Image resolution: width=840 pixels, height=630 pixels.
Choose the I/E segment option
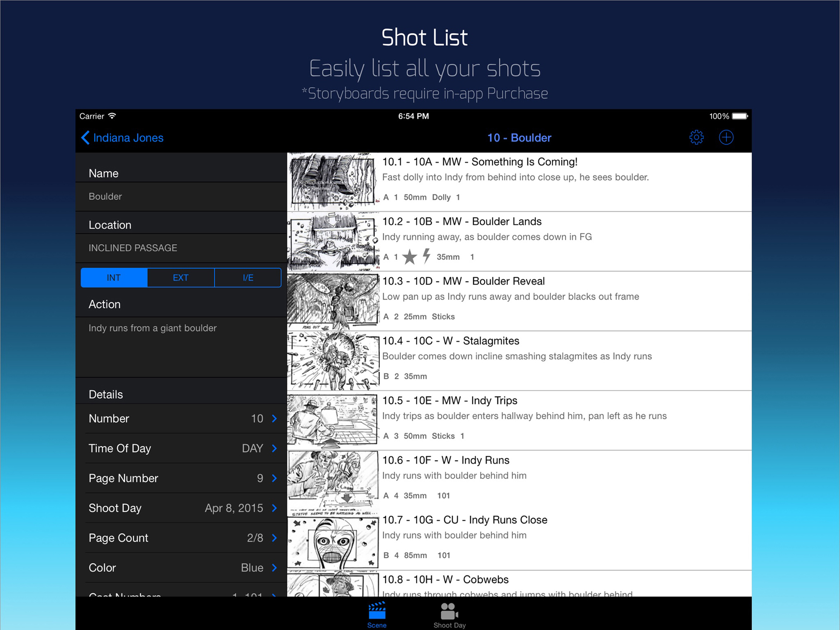[248, 278]
